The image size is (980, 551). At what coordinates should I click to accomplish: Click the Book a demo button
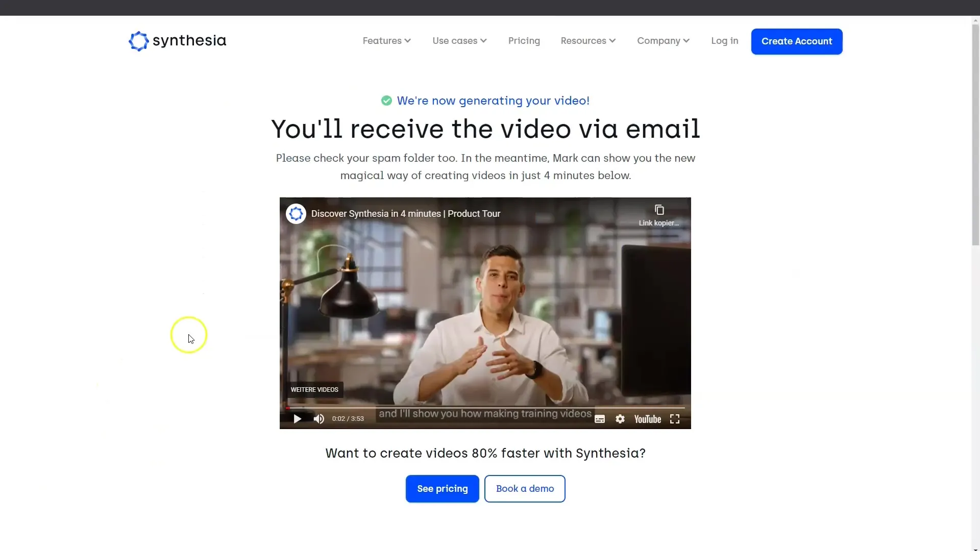click(524, 488)
